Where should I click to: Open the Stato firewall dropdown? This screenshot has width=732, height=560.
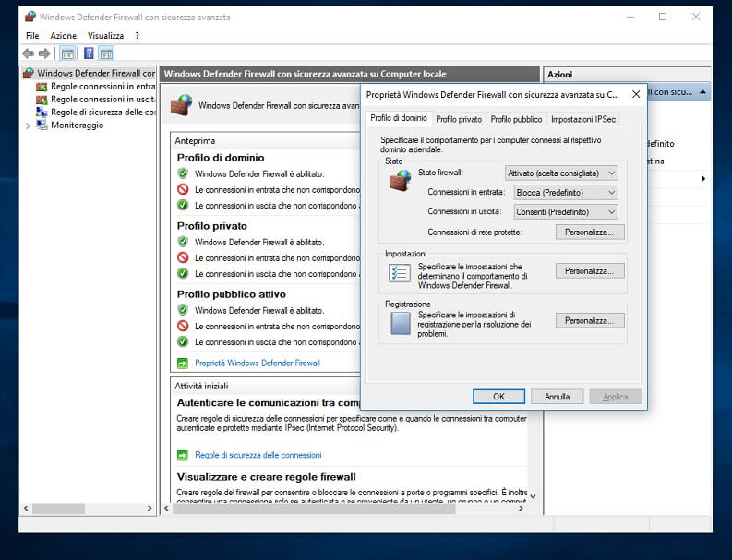point(561,173)
